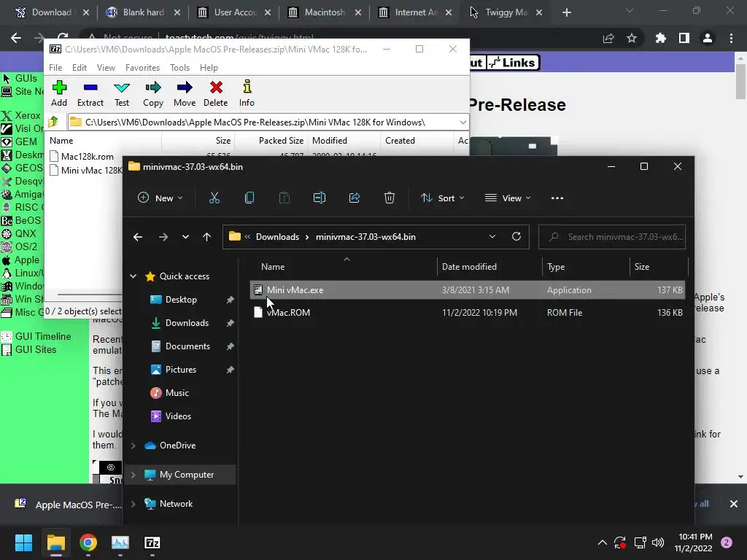Open 7-Zip Edit menu
This screenshot has height=560, width=747.
(x=79, y=68)
